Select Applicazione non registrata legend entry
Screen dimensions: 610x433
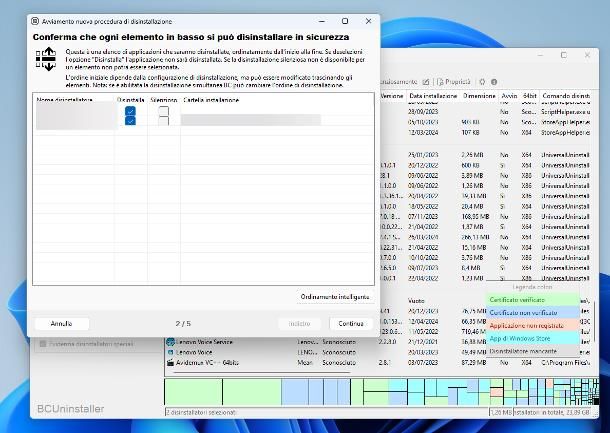533,326
